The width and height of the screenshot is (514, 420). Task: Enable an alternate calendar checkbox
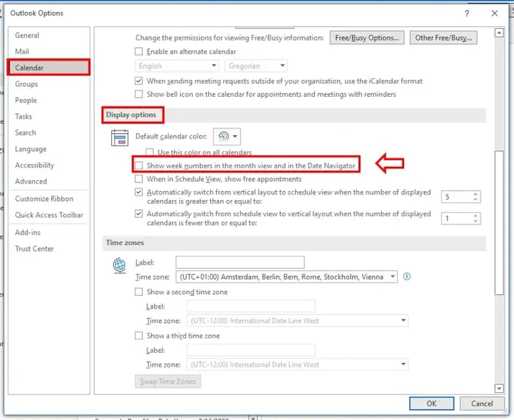click(x=139, y=51)
